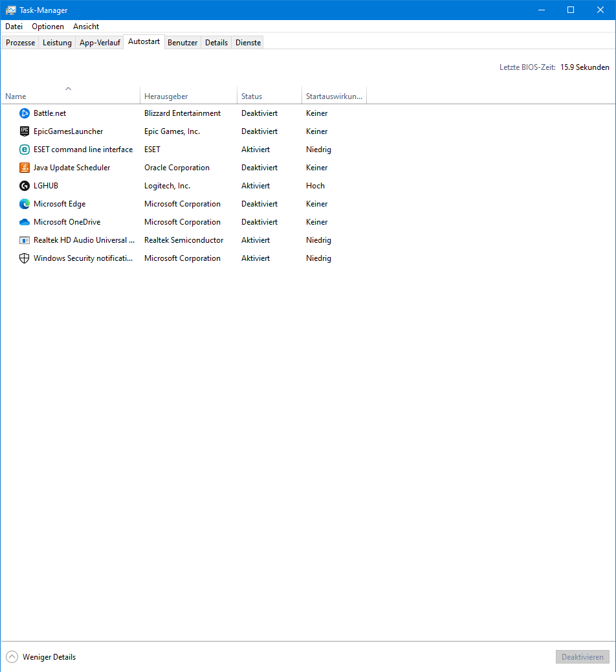Click the Epic Games, Inc. publisher cell
This screenshot has width=616, height=672.
(x=172, y=131)
